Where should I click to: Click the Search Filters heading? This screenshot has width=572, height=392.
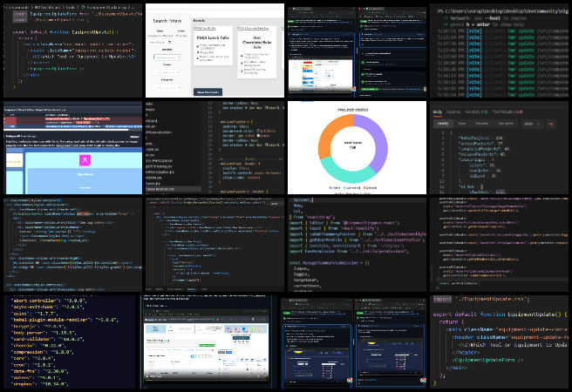pos(167,21)
